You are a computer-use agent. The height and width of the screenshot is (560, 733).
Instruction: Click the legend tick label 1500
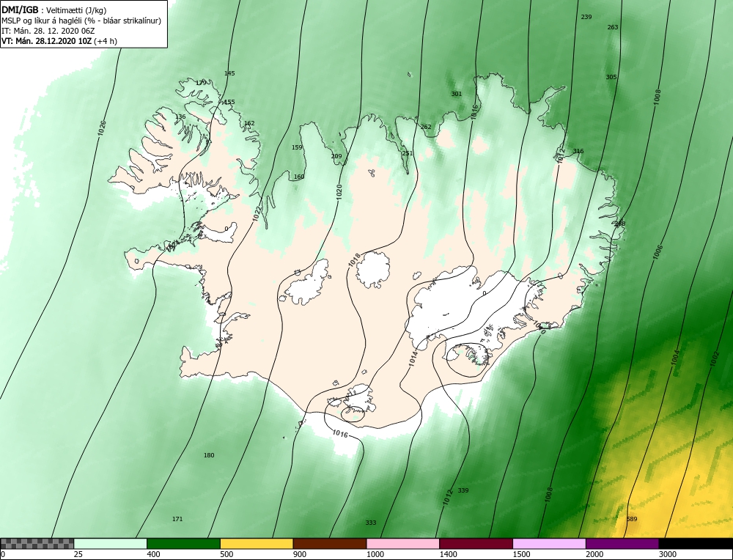pyautogui.click(x=520, y=554)
